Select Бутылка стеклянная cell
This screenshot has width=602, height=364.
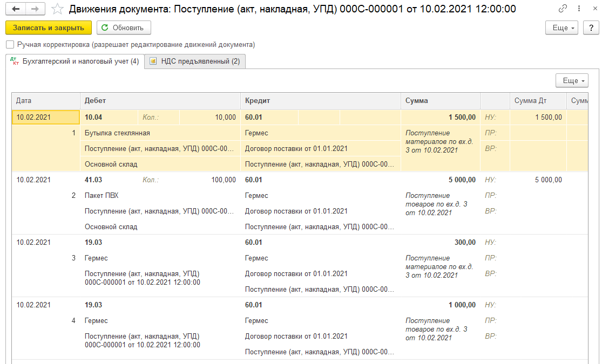(x=160, y=133)
